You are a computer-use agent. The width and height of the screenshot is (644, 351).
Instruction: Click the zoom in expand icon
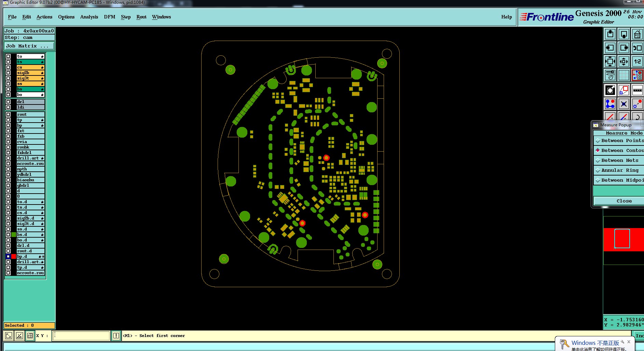pos(610,61)
